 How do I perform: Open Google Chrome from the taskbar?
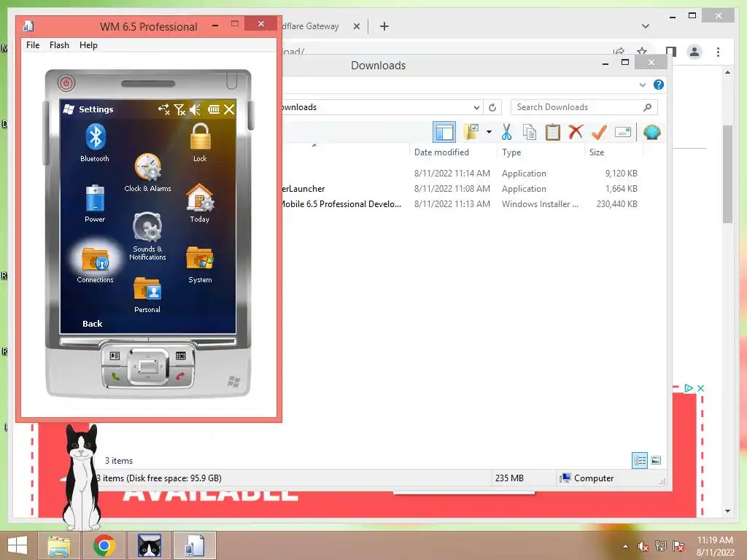point(104,545)
